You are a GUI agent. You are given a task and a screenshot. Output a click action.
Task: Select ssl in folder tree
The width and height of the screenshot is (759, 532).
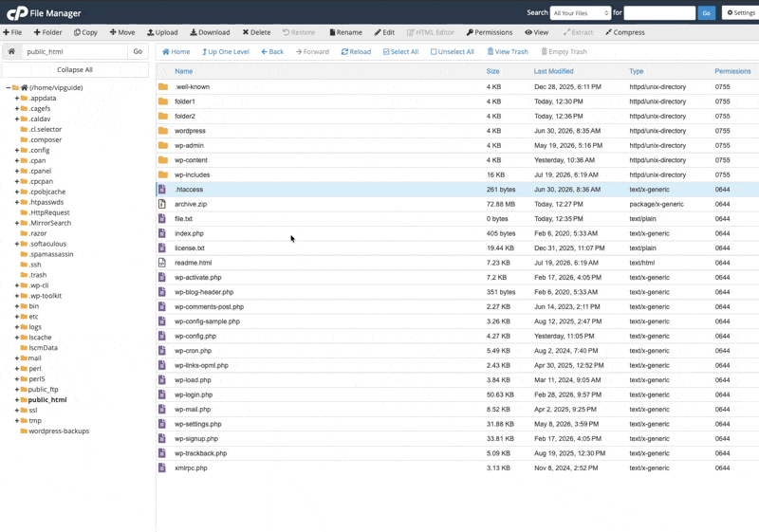[33, 410]
